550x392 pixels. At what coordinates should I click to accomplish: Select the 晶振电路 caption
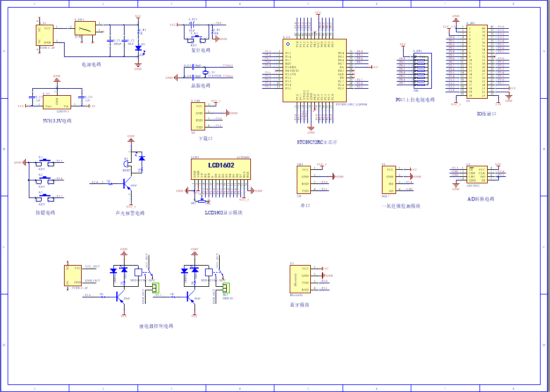[200, 86]
